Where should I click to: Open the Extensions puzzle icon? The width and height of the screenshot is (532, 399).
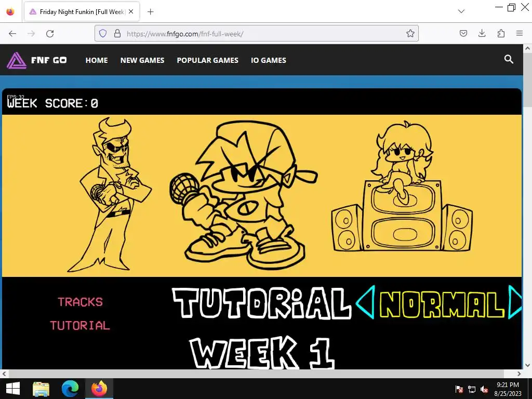click(501, 33)
